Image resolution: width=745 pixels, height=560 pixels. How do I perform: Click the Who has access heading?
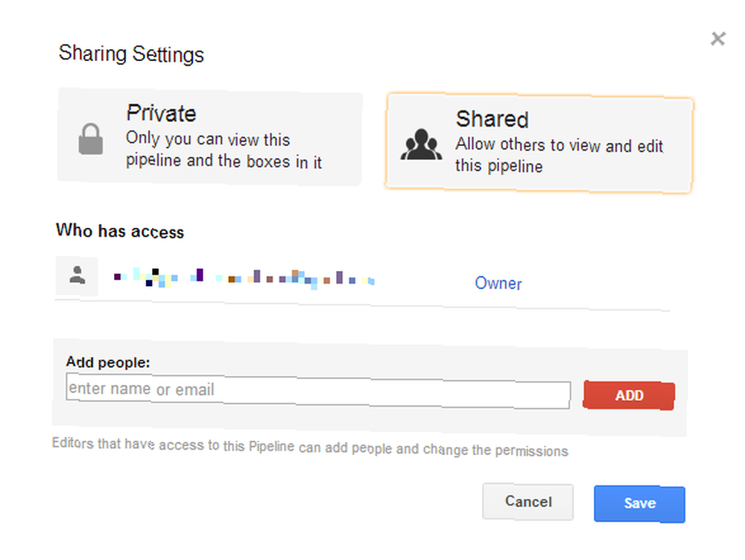(x=120, y=231)
